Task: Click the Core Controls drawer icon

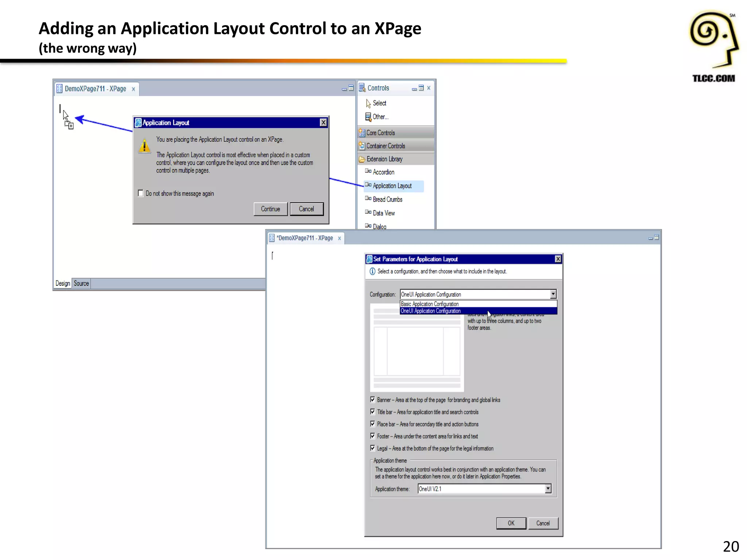Action: coord(362,133)
